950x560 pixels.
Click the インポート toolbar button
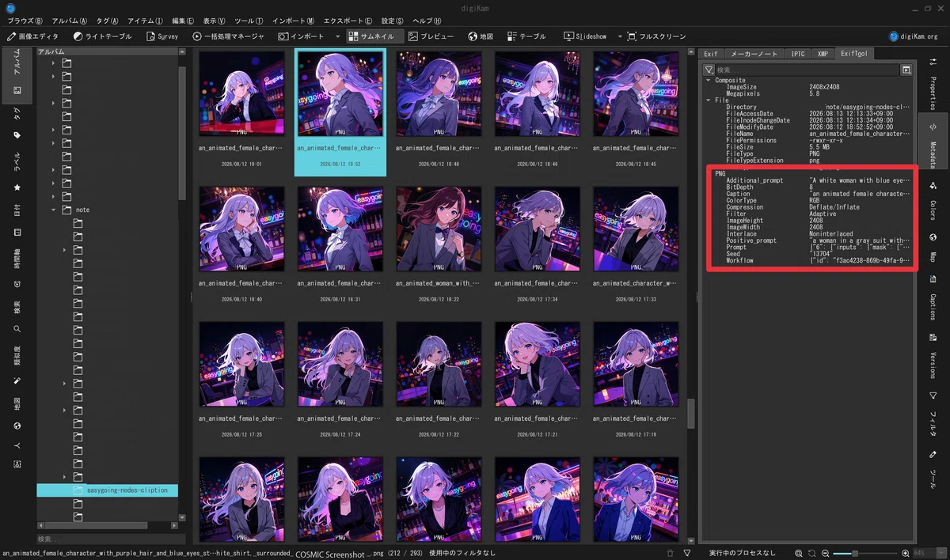pyautogui.click(x=301, y=36)
